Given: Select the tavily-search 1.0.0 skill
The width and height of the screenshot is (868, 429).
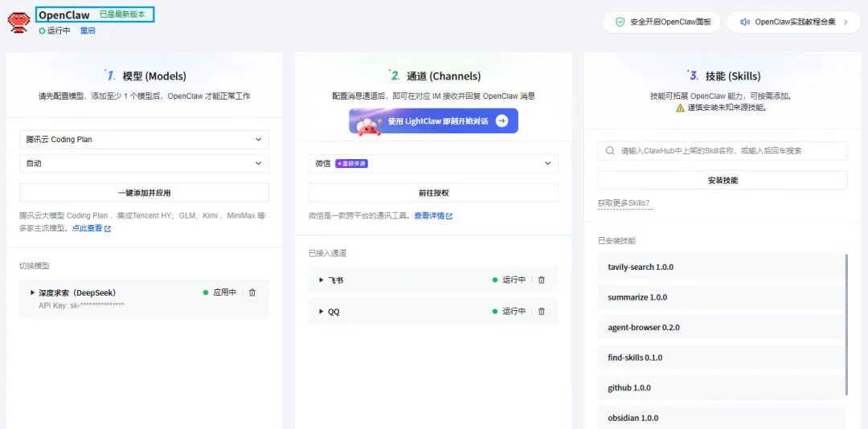Looking at the screenshot, I should 721,267.
